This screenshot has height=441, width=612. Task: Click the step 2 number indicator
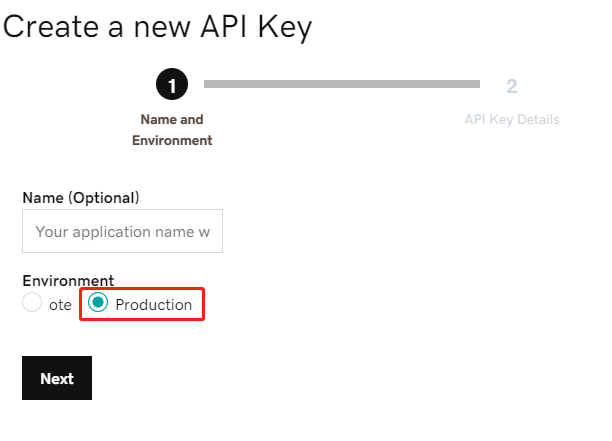(x=512, y=86)
